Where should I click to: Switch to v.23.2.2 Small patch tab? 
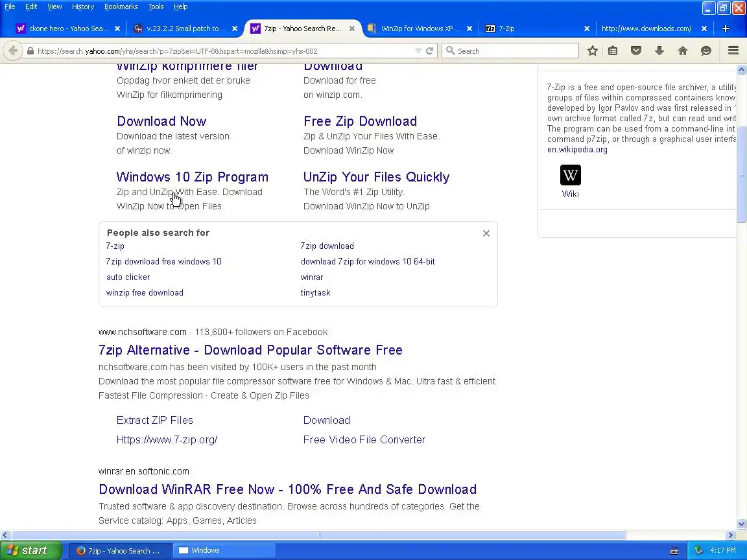[x=185, y=29]
